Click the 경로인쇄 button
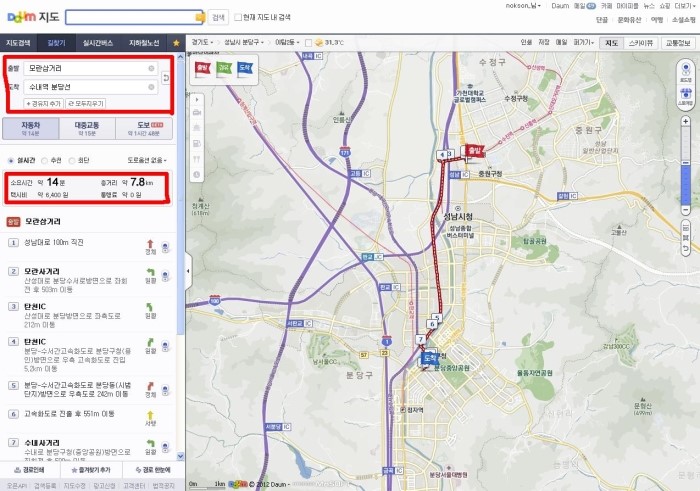This screenshot has height=491, width=700. point(29,470)
